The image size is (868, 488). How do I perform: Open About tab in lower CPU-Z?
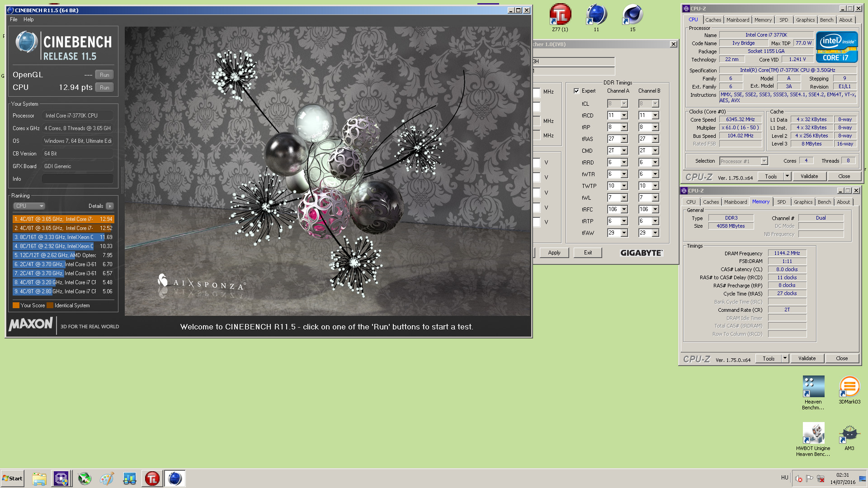(843, 202)
